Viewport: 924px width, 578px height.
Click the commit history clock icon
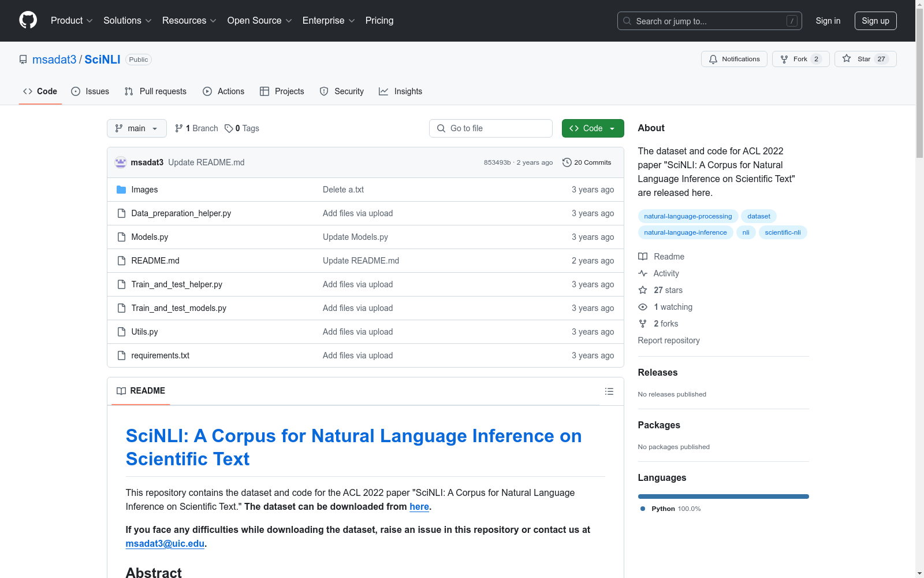tap(567, 162)
